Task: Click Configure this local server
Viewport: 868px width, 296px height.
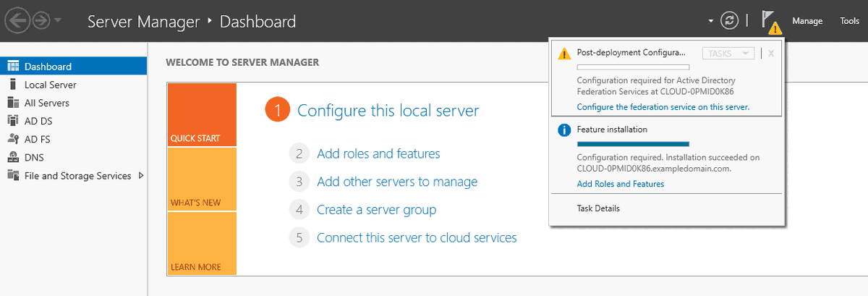Action: [x=388, y=111]
